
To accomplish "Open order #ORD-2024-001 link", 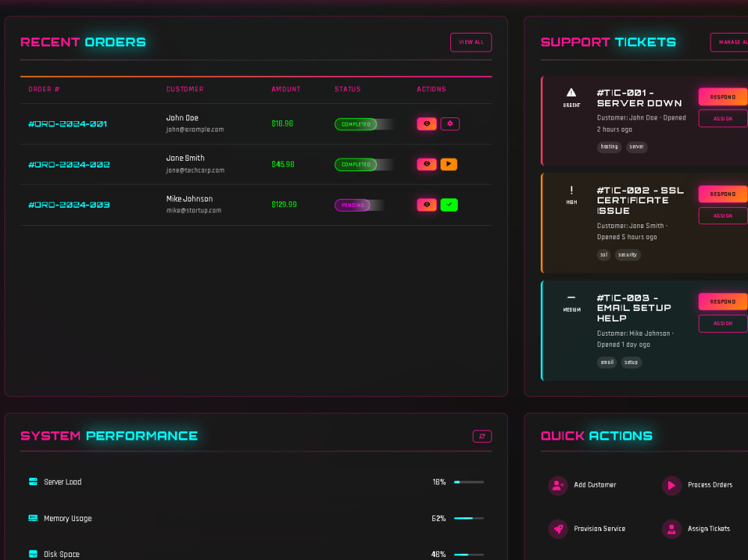I will point(68,124).
